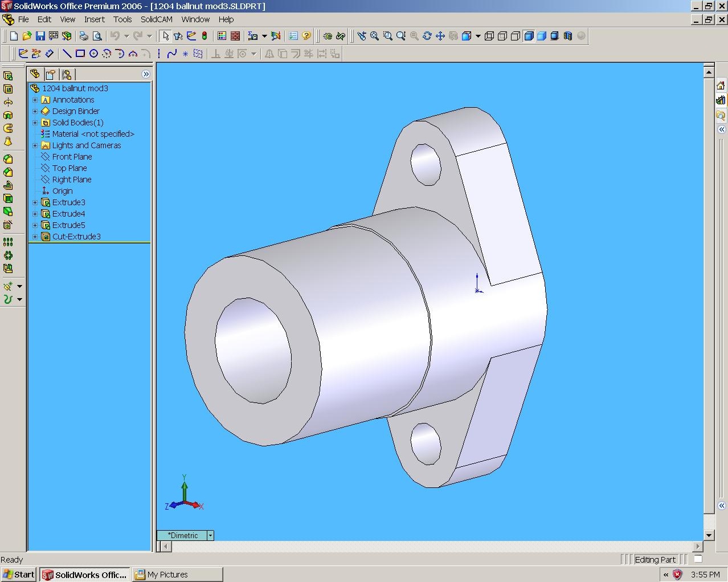Viewport: 728px width, 582px height.
Task: Select the Spline sketch tool
Action: tap(172, 54)
